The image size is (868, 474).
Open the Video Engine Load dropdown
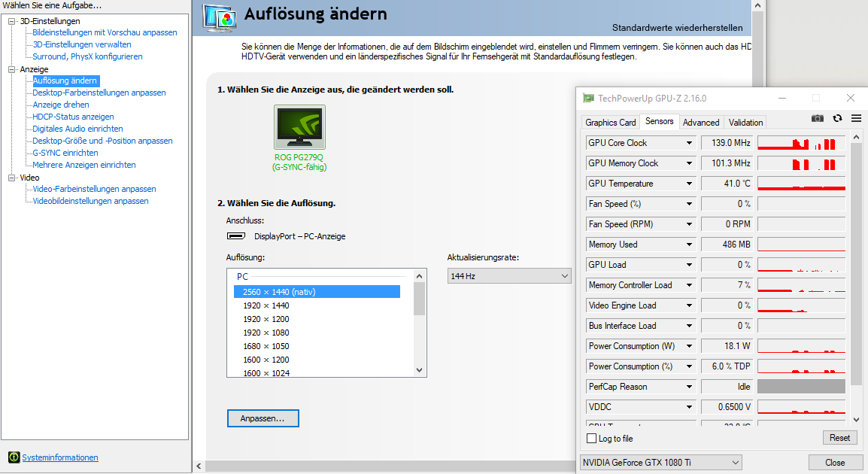689,305
